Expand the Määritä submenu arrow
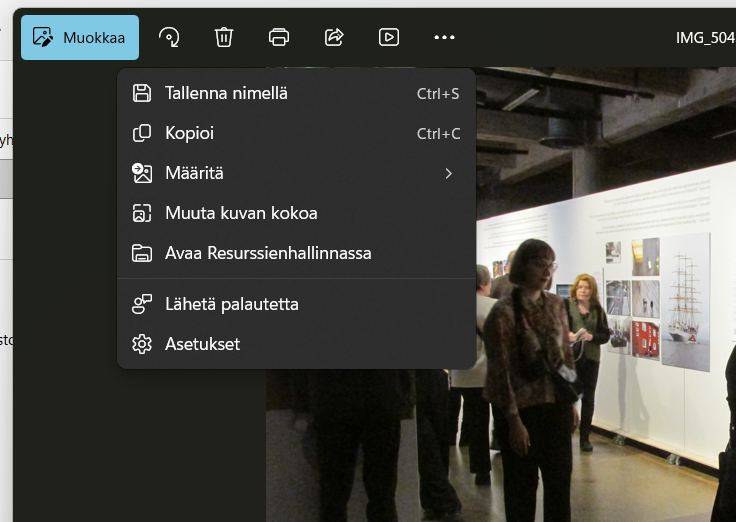Viewport: 736px width, 522px height. tap(448, 173)
